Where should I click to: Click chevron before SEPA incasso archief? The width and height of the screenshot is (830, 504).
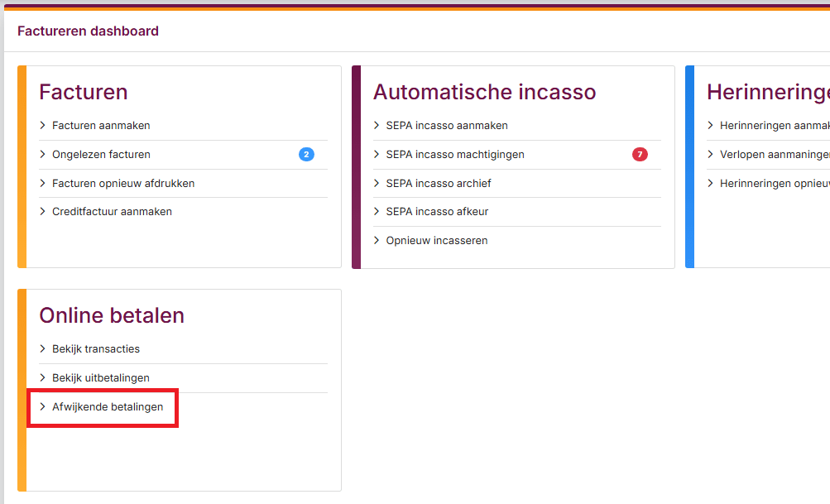[377, 183]
